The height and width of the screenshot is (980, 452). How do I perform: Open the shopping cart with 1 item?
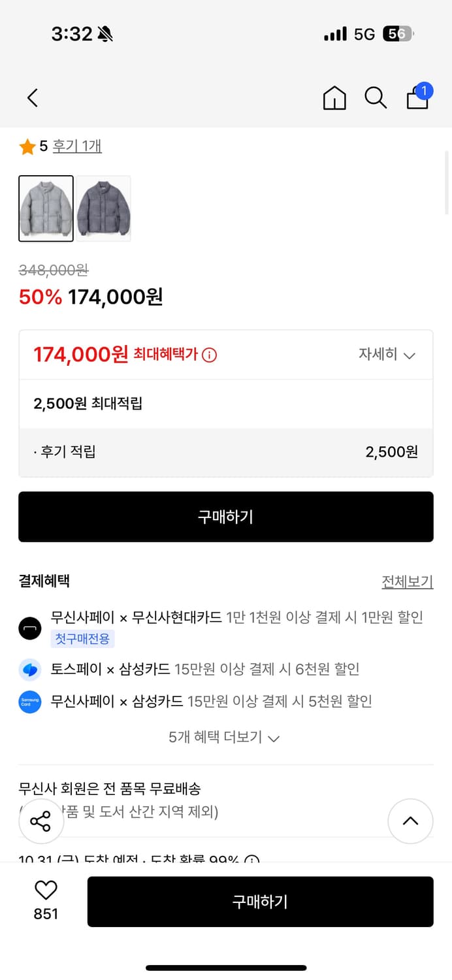(x=417, y=97)
